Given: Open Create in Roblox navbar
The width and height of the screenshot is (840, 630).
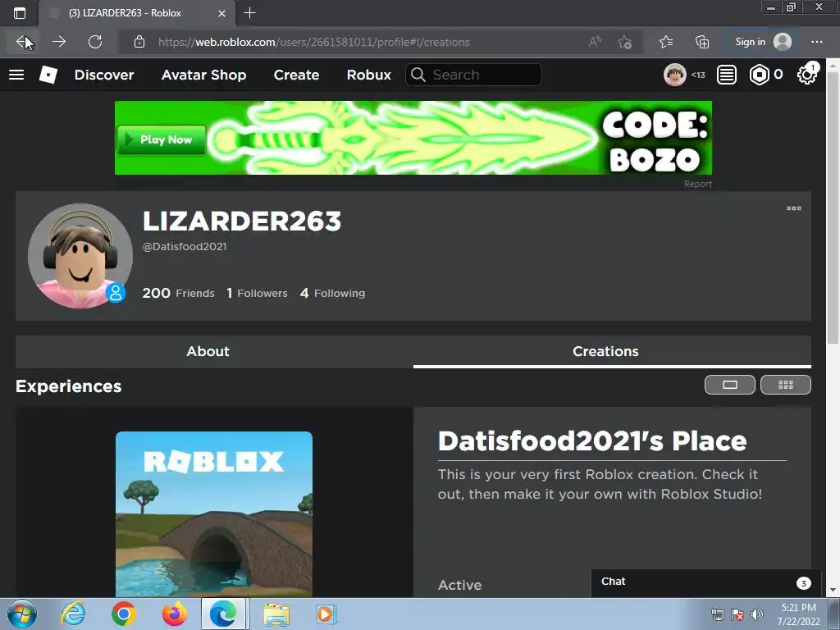Looking at the screenshot, I should [x=296, y=75].
